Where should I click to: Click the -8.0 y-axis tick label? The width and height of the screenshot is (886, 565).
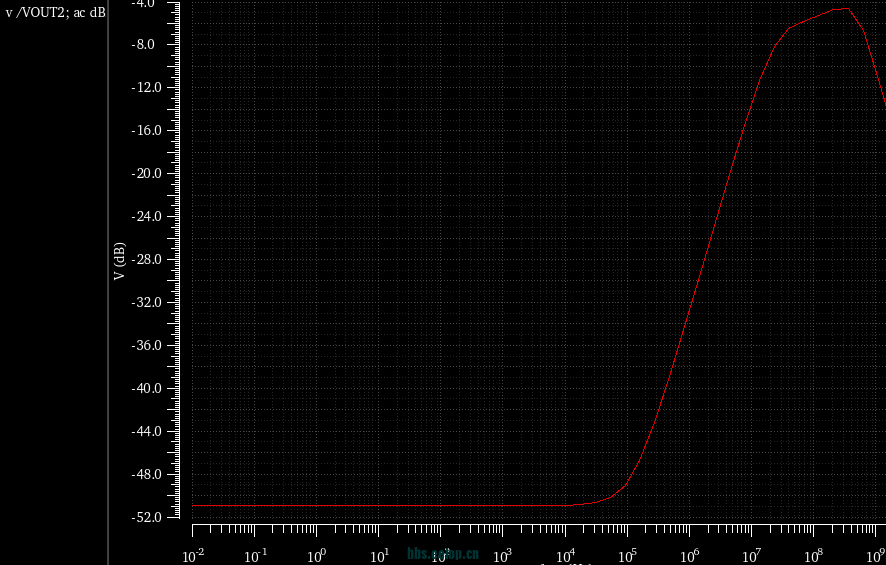coord(165,45)
